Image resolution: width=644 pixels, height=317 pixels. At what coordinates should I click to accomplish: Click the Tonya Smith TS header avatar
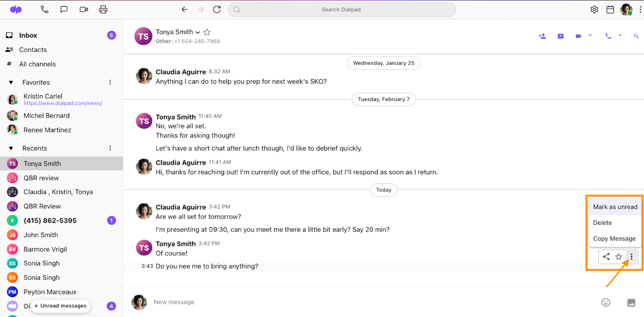click(x=143, y=36)
